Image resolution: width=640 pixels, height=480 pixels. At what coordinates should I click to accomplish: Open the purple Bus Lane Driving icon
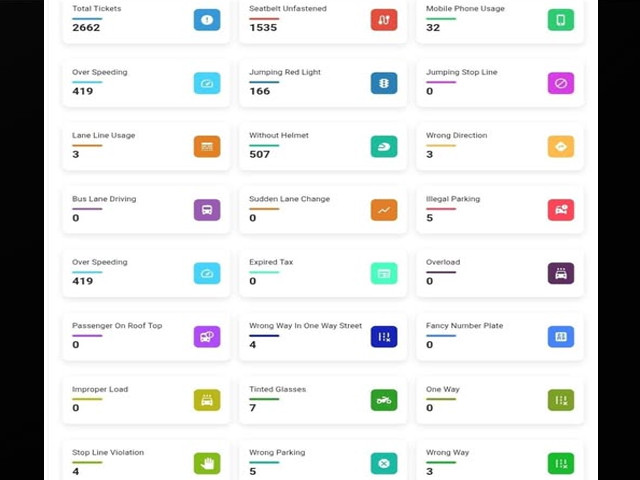(x=207, y=210)
